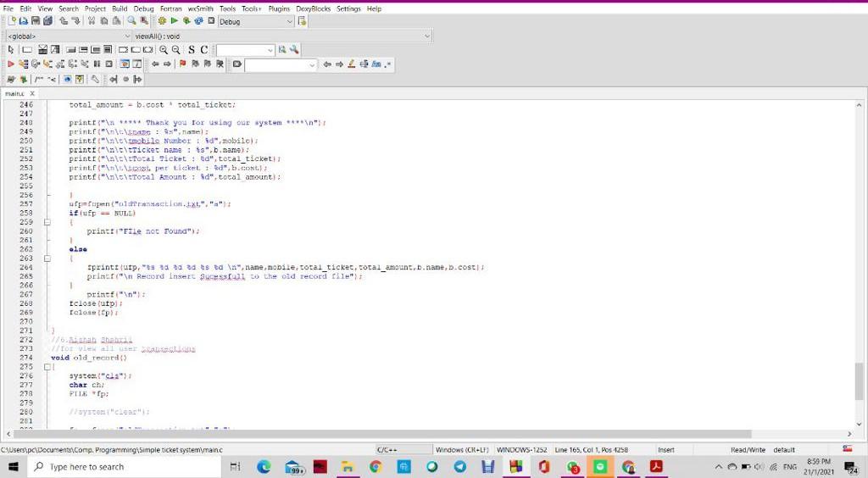Click the C toggle comments icon
This screenshot has height=478, width=868.
[x=203, y=50]
